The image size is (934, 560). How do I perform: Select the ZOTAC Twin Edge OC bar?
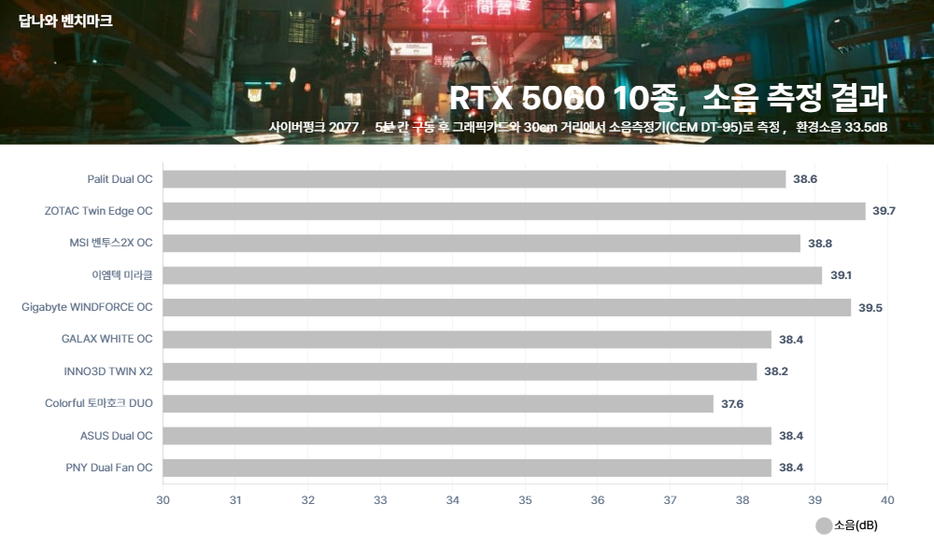[514, 211]
